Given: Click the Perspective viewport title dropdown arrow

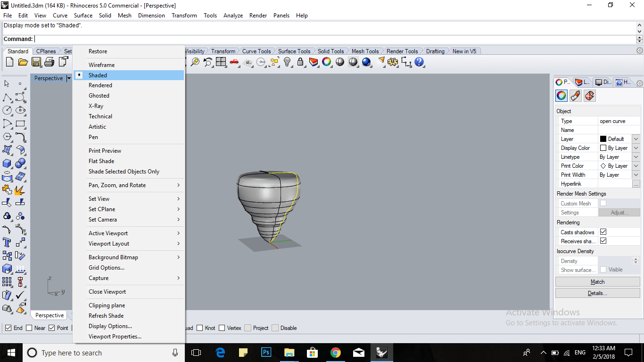Looking at the screenshot, I should pyautogui.click(x=69, y=78).
